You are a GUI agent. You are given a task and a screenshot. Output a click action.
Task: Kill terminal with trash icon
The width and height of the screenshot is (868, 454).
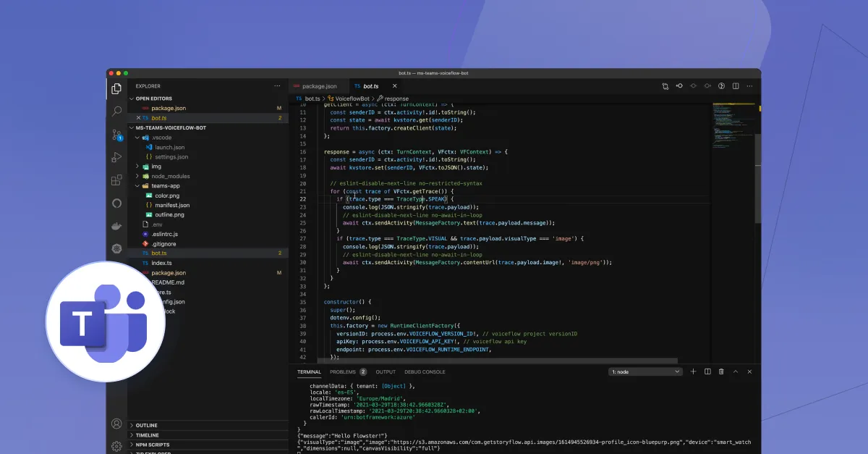point(721,371)
